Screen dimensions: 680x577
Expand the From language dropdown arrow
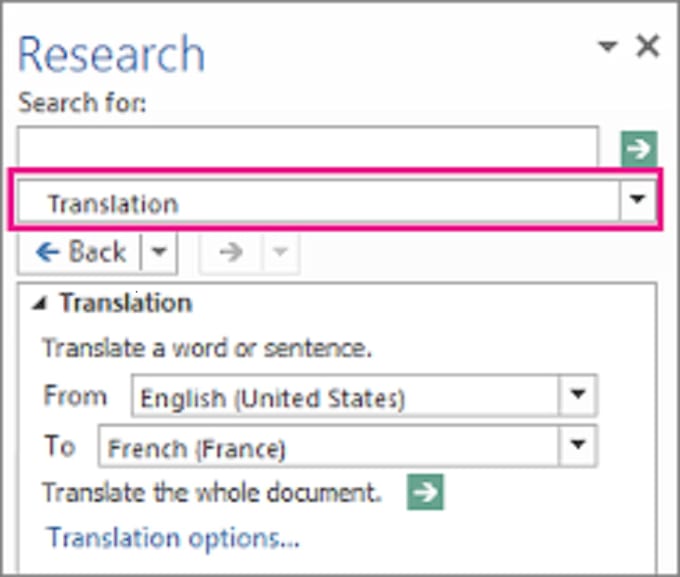577,396
